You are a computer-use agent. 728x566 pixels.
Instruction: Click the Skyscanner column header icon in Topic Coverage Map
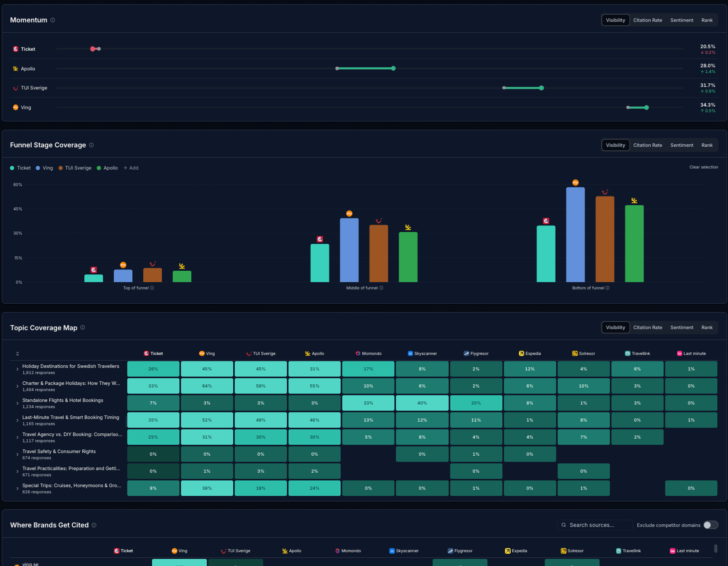click(410, 353)
